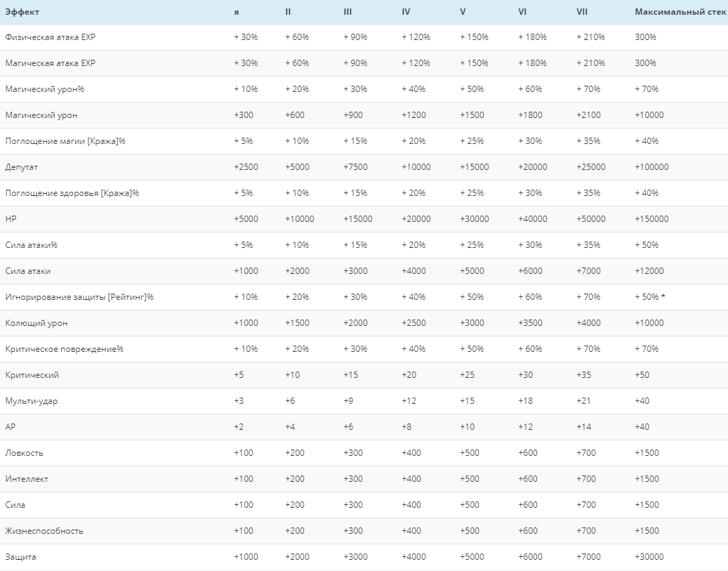
Task: Select the Колющий урон row label
Action: pos(37,323)
